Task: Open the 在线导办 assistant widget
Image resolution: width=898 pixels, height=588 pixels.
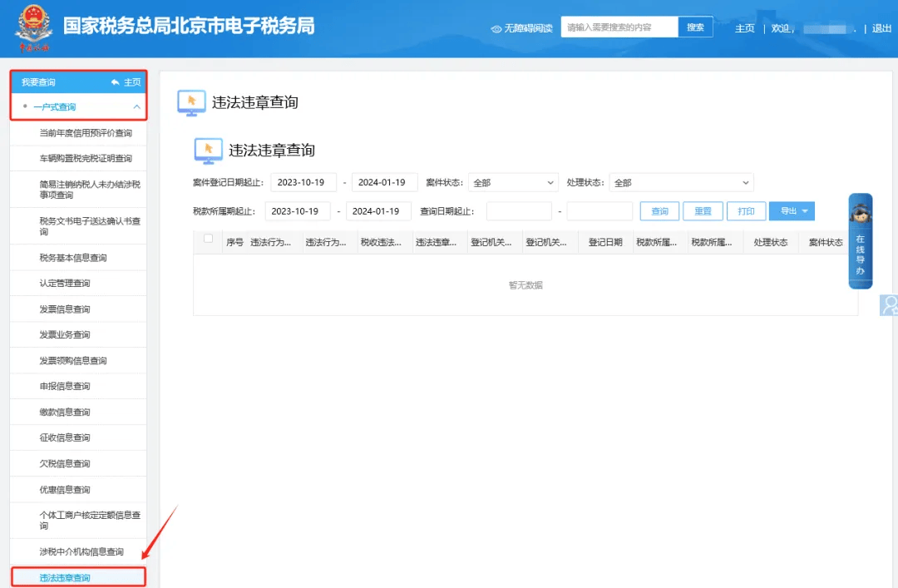Action: [x=861, y=240]
